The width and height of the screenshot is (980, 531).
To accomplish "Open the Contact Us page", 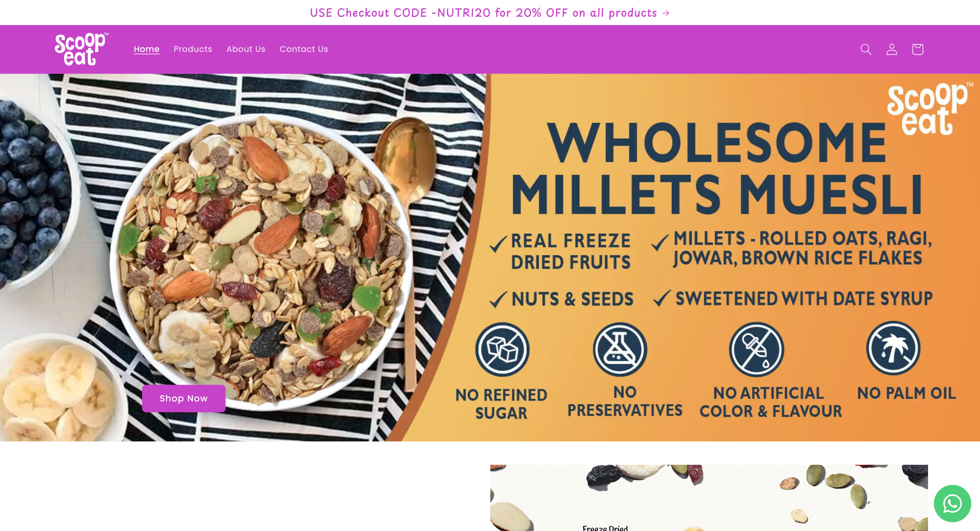I will coord(304,49).
